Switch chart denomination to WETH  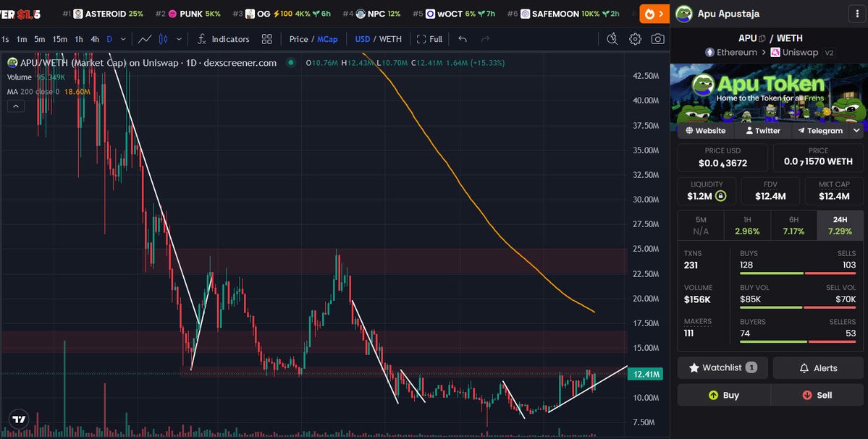(390, 39)
